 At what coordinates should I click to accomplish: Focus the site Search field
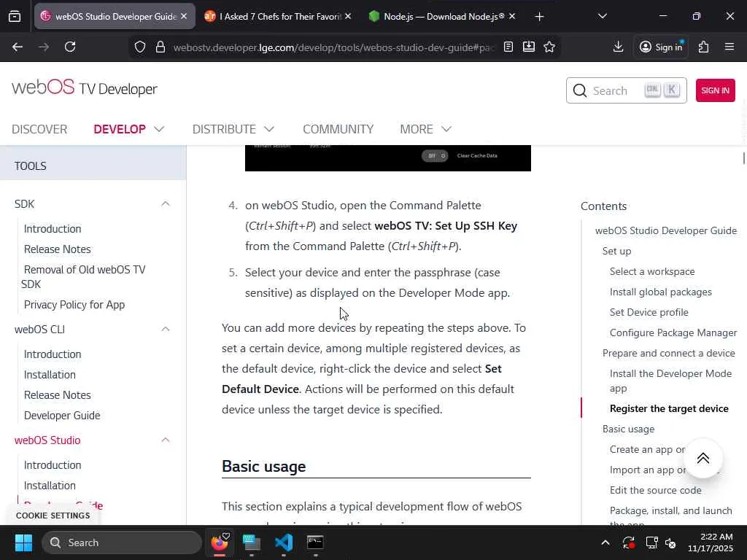click(626, 90)
